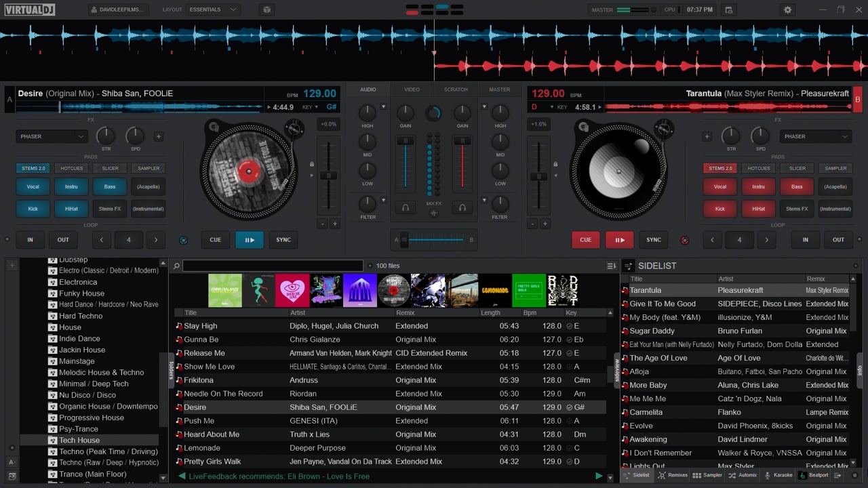Halve deck A loop length with left arrow
Image resolution: width=868 pixels, height=488 pixels.
point(102,240)
